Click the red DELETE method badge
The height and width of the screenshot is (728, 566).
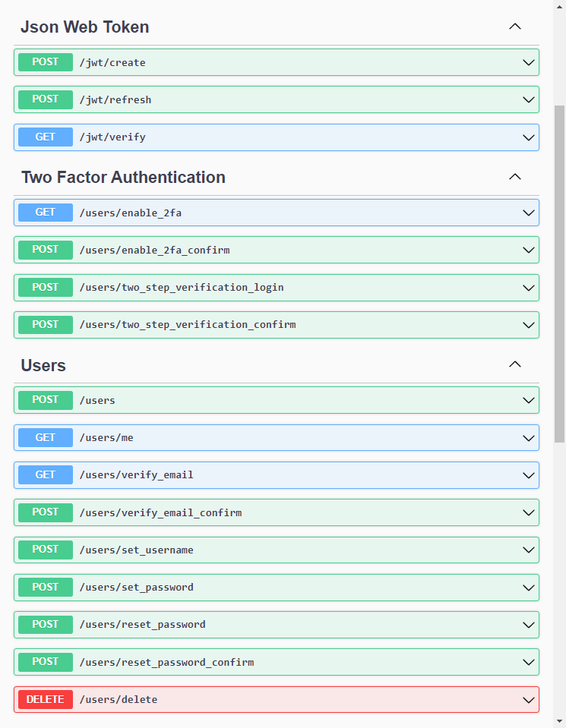pyautogui.click(x=46, y=699)
